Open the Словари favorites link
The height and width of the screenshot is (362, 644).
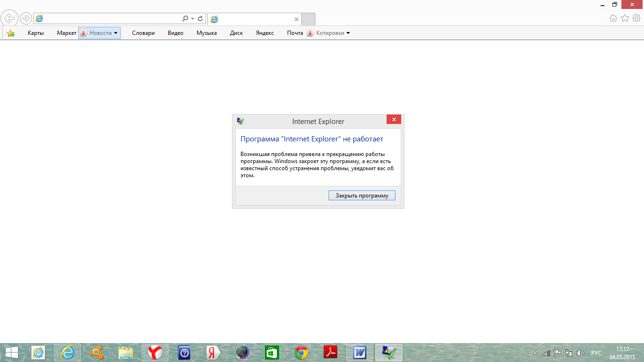coord(143,33)
